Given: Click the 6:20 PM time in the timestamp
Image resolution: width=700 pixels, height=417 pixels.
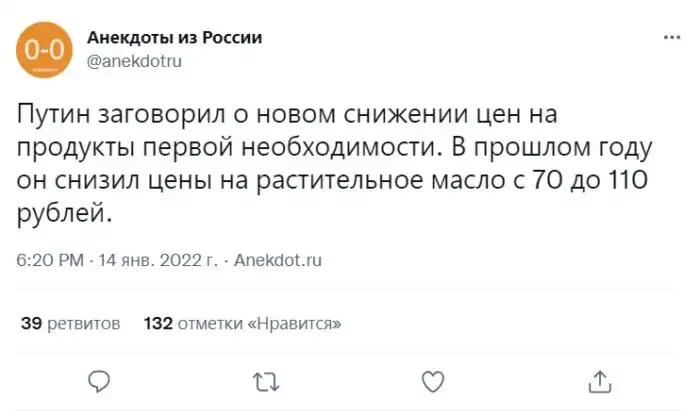Looking at the screenshot, I should [50, 260].
